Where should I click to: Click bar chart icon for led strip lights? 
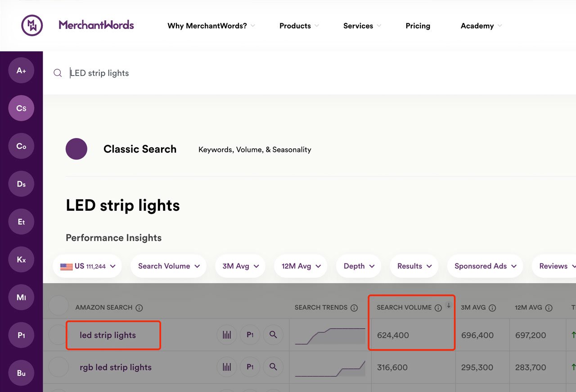227,335
